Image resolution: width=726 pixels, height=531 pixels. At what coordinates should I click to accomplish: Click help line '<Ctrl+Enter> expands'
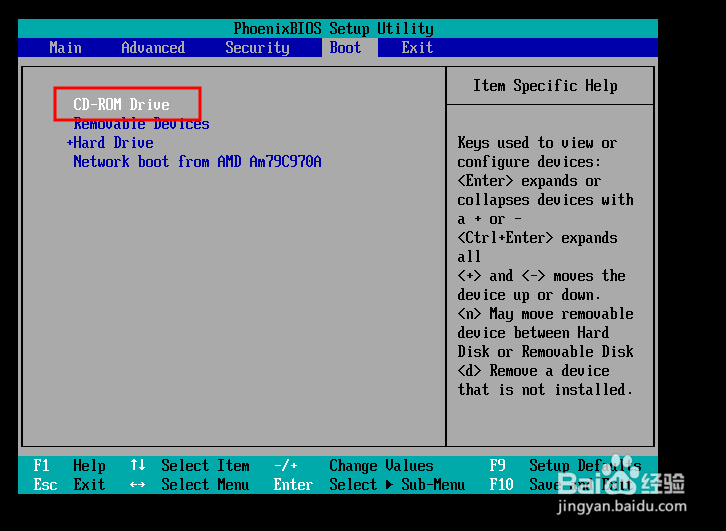coord(537,238)
